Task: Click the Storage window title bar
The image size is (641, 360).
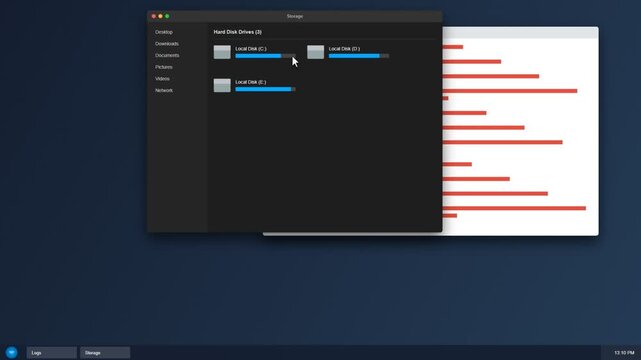Action: [x=295, y=16]
